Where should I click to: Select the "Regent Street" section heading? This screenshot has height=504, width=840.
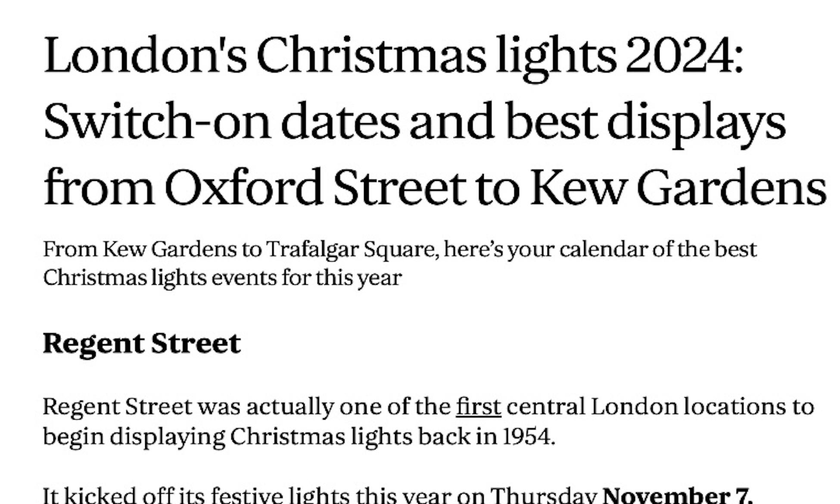(142, 344)
